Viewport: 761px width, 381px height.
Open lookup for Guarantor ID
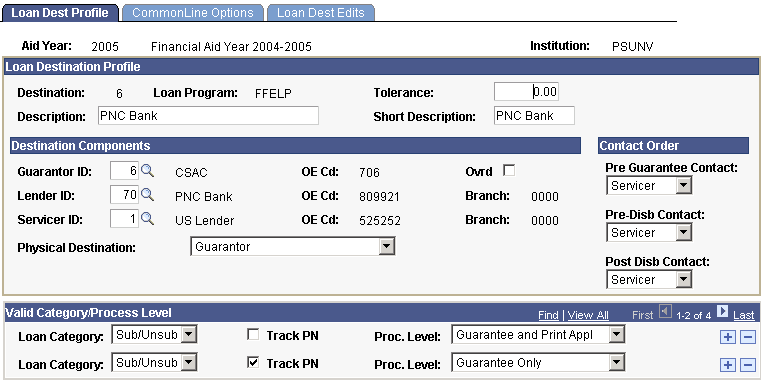click(x=147, y=171)
